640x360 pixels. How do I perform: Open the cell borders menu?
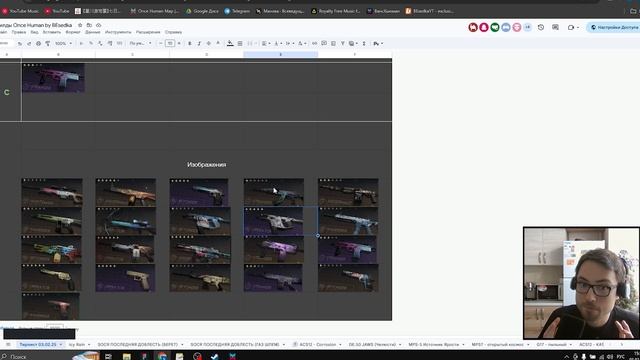tap(240, 43)
